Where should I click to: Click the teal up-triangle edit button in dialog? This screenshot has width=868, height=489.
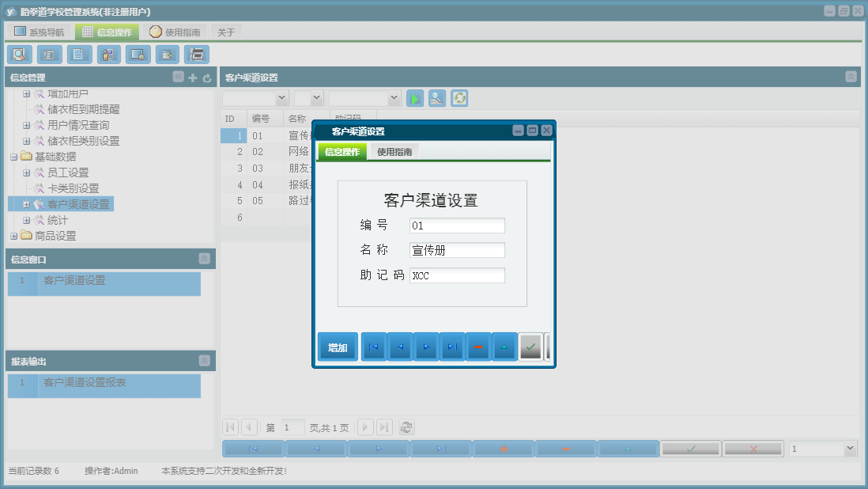click(504, 347)
